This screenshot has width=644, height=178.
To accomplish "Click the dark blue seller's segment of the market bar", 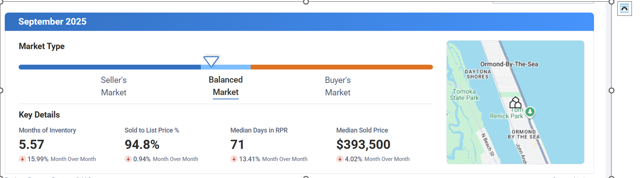I will (x=110, y=67).
